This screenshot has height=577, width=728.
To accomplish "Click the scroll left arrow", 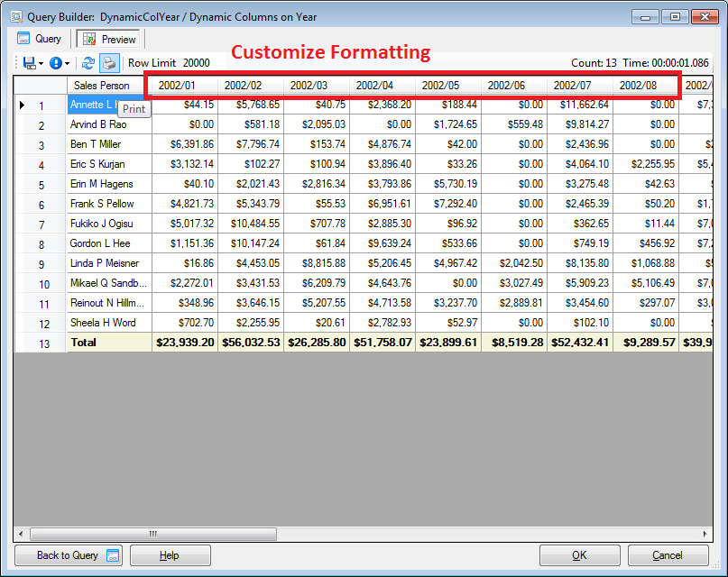I will (21, 534).
